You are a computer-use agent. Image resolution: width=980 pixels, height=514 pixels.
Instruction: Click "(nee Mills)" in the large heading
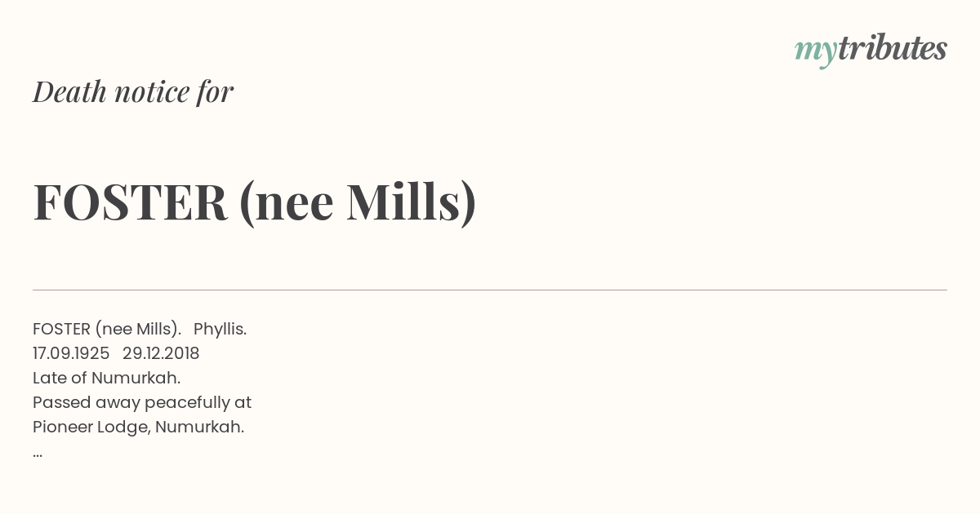(358, 202)
